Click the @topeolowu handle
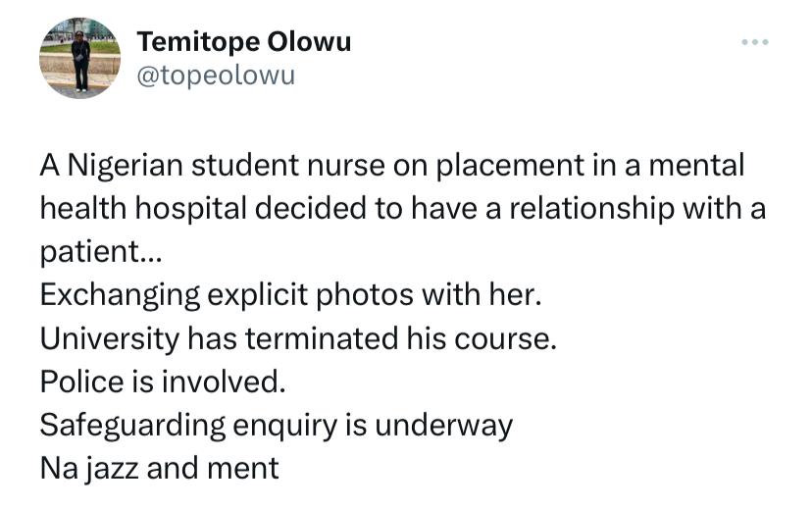Image resolution: width=812 pixels, height=511 pixels. click(216, 76)
